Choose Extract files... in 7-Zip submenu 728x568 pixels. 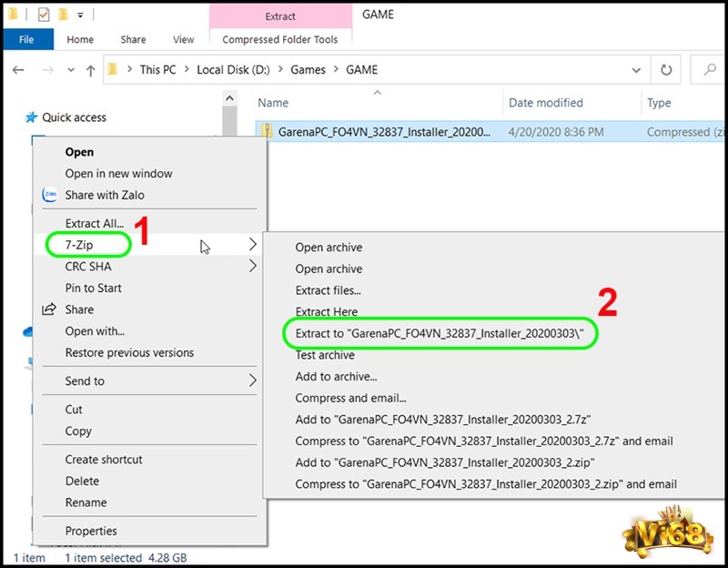(329, 290)
